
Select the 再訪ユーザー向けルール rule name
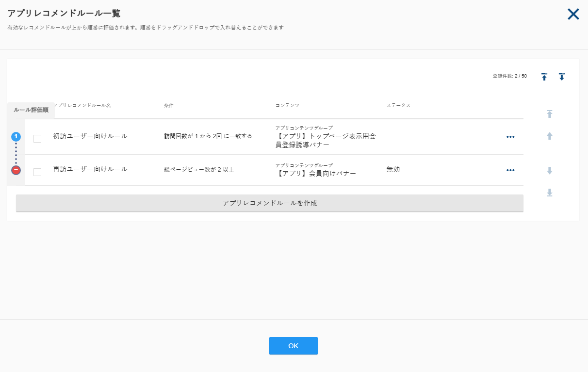tap(90, 169)
